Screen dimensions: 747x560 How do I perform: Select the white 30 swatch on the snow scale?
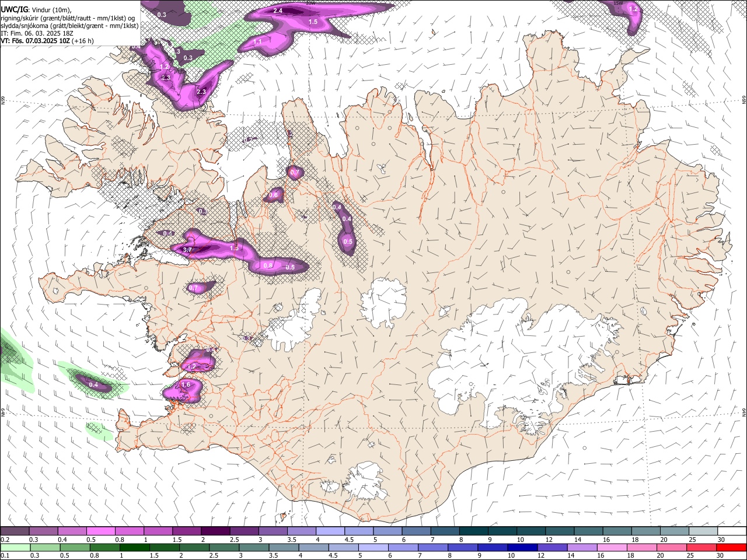pyautogui.click(x=731, y=531)
